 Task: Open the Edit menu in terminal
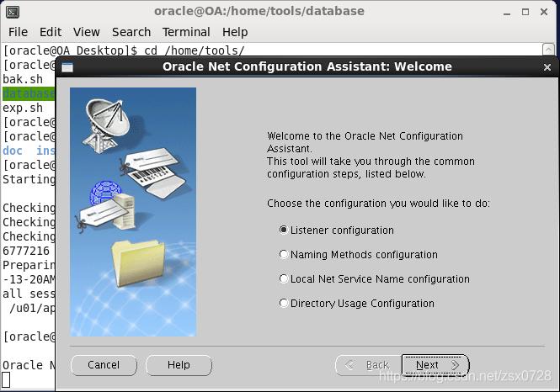coord(51,32)
